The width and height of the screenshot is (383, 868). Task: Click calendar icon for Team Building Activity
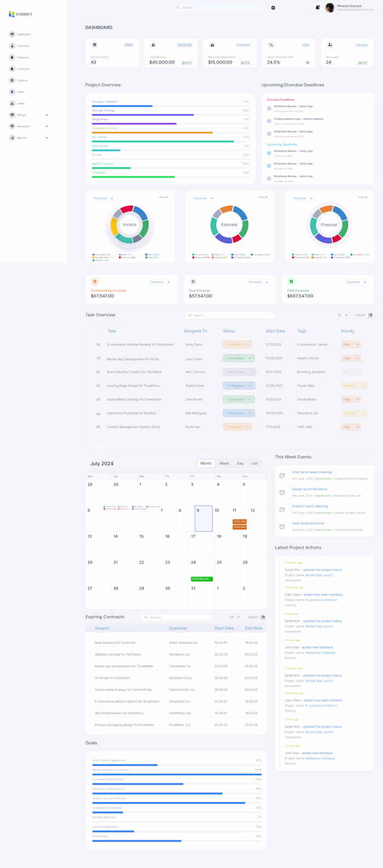[282, 527]
